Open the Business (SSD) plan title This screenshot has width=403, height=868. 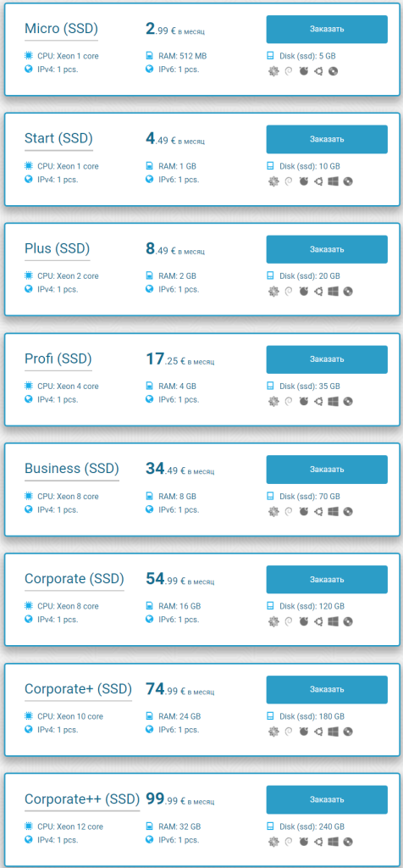tap(72, 469)
